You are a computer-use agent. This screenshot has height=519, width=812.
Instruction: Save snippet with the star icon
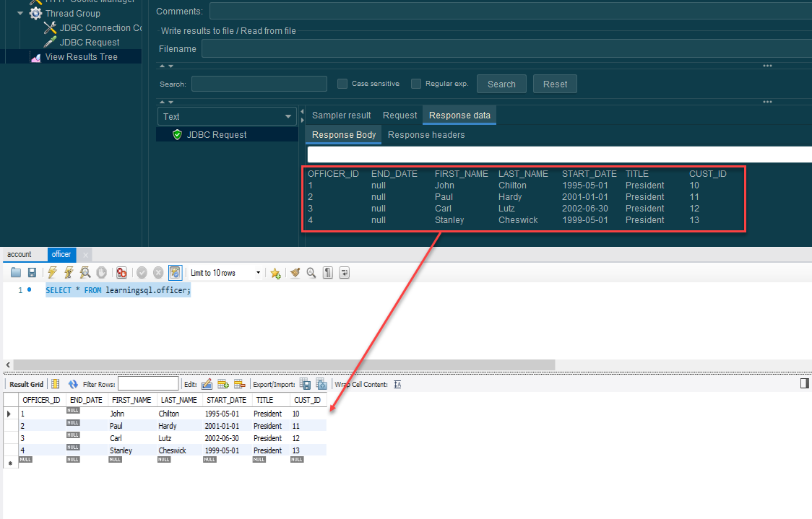point(275,273)
